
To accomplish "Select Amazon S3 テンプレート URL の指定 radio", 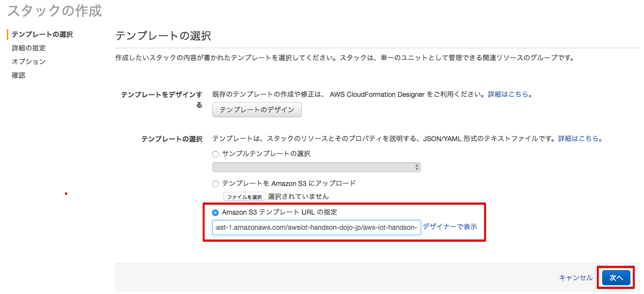I will [215, 213].
